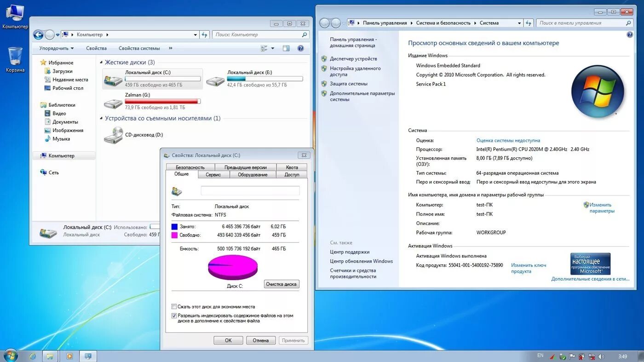Check Сжать этот диск для экономии места
This screenshot has height=362, width=644.
pos(174,307)
